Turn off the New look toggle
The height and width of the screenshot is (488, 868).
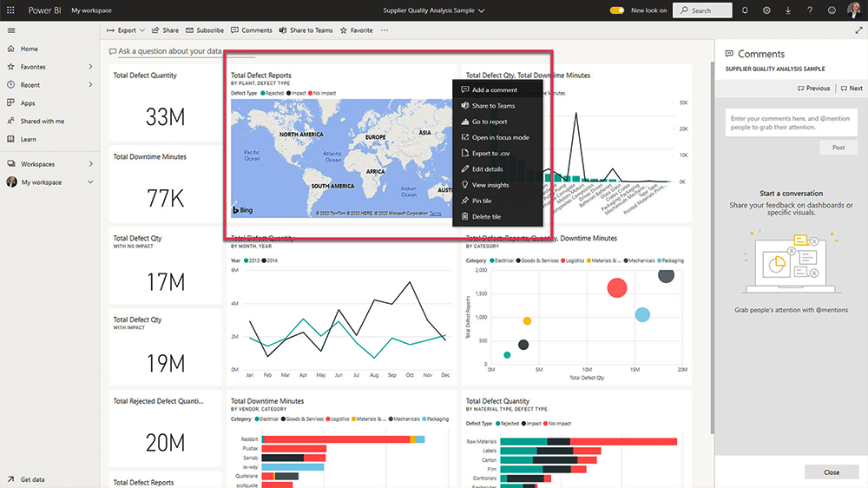(617, 10)
